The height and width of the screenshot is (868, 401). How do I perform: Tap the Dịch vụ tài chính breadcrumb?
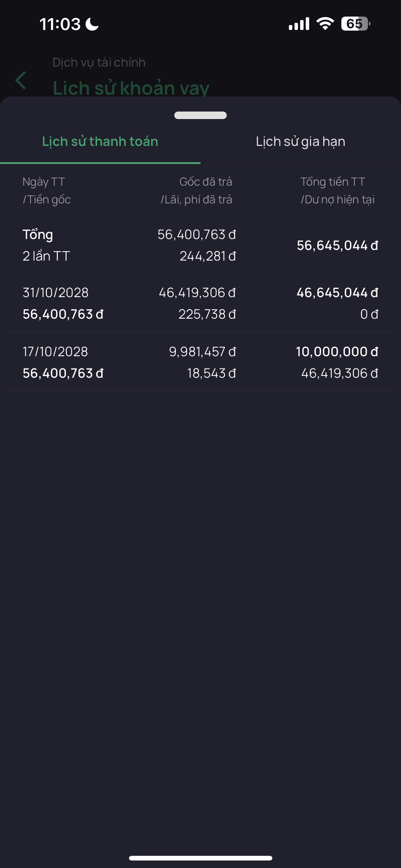[x=99, y=62]
